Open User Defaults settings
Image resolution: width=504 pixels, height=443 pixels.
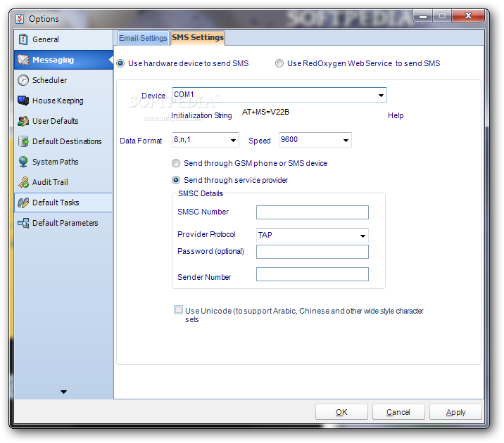(63, 121)
